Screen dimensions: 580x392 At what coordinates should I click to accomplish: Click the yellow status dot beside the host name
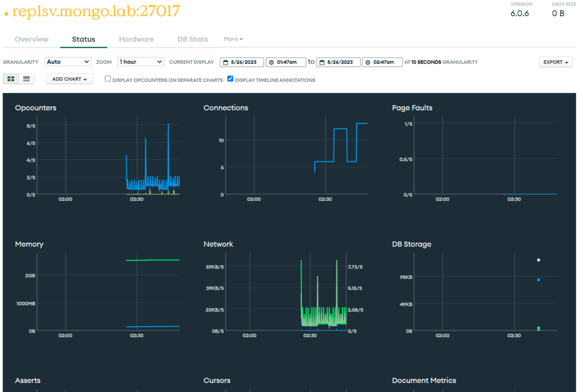6,14
